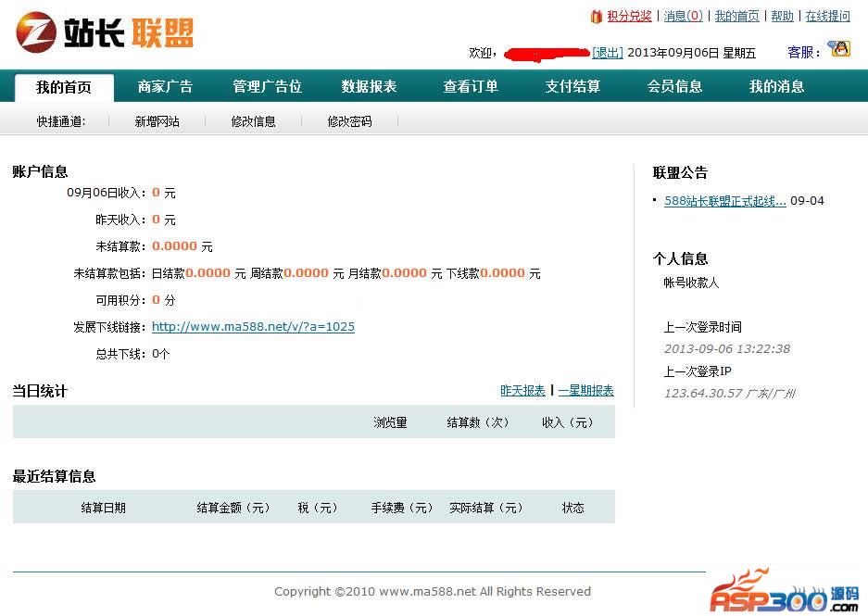The height and width of the screenshot is (616, 868).
Task: Click the 站长联盟 logo icon
Action: 36,32
